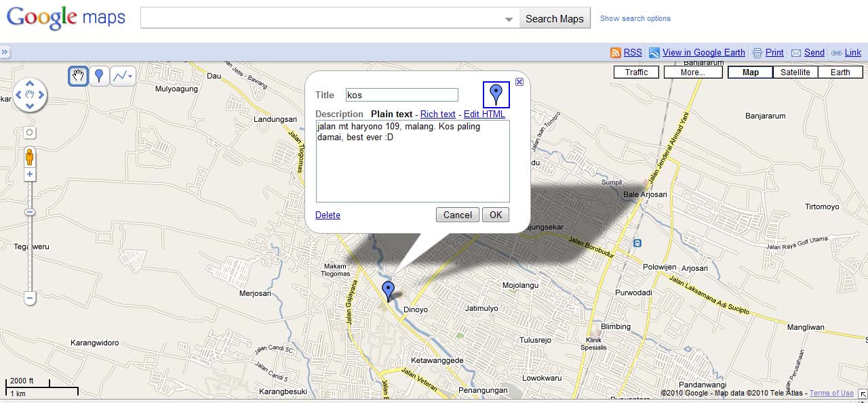This screenshot has height=403, width=868.
Task: Click the Terms of Use link
Action: click(x=831, y=393)
